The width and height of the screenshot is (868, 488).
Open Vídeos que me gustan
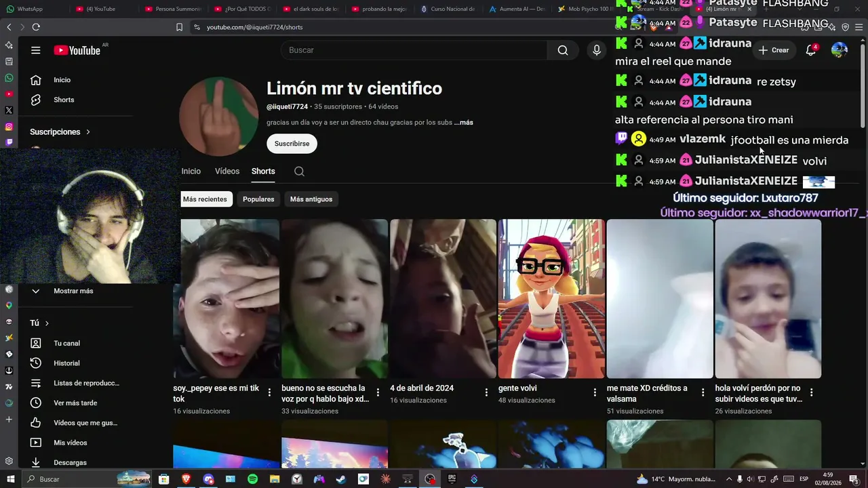[85, 423]
